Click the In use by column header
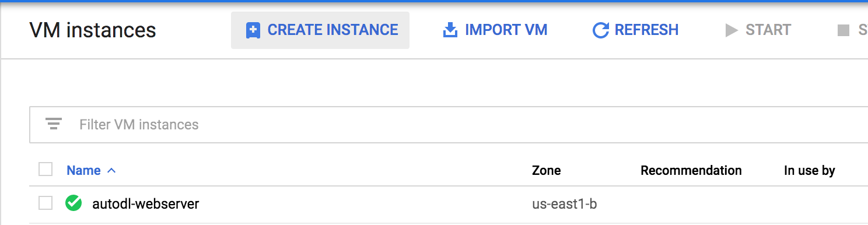This screenshot has width=868, height=225. (x=810, y=171)
